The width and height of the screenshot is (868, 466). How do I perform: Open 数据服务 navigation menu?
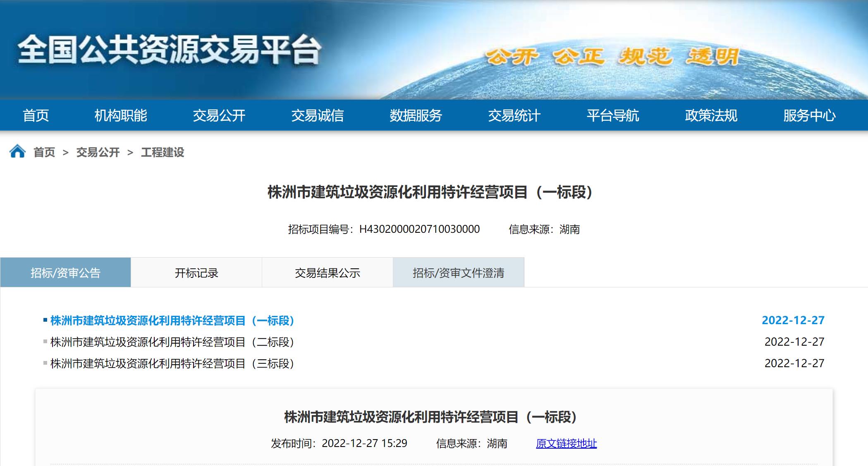[x=416, y=115]
